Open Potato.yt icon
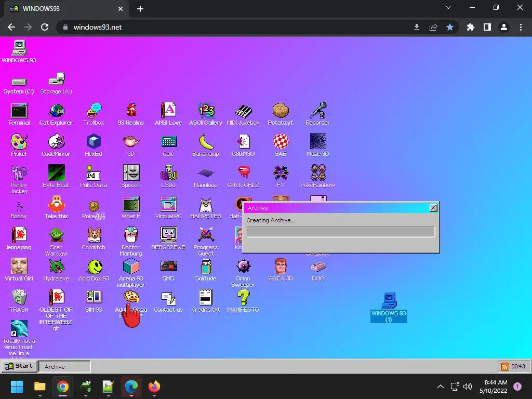The width and height of the screenshot is (532, 399). click(x=280, y=114)
